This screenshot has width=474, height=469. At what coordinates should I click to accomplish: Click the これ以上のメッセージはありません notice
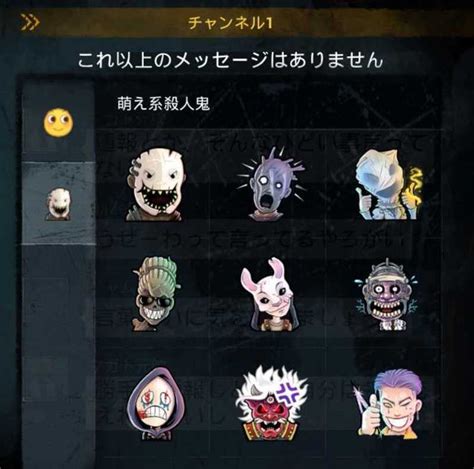pos(230,60)
